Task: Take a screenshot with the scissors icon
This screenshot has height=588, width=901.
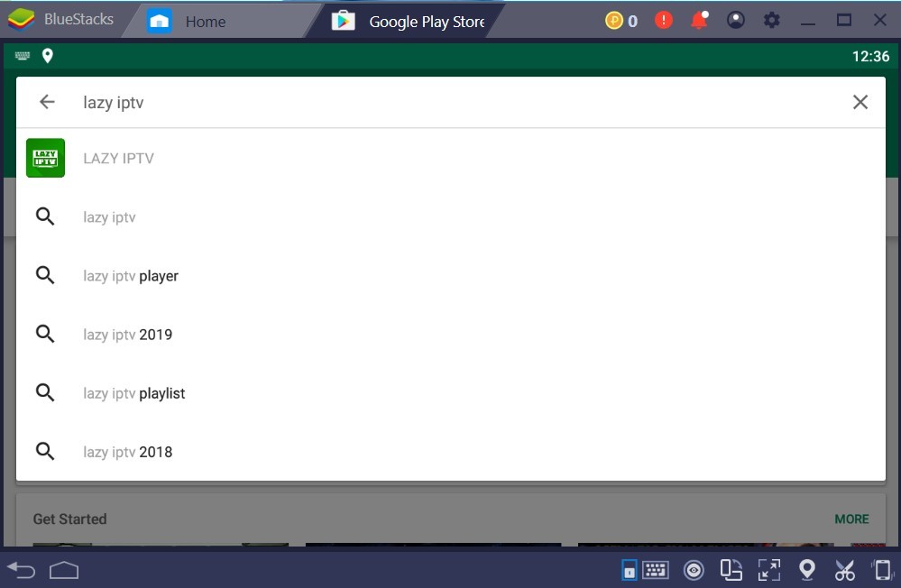Action: [845, 570]
